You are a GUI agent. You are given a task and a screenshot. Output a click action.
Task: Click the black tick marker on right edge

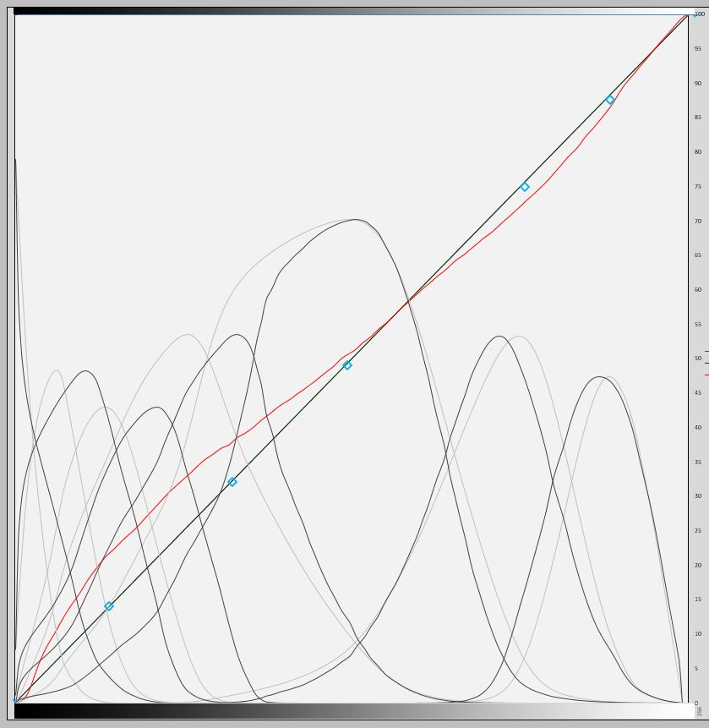706,364
